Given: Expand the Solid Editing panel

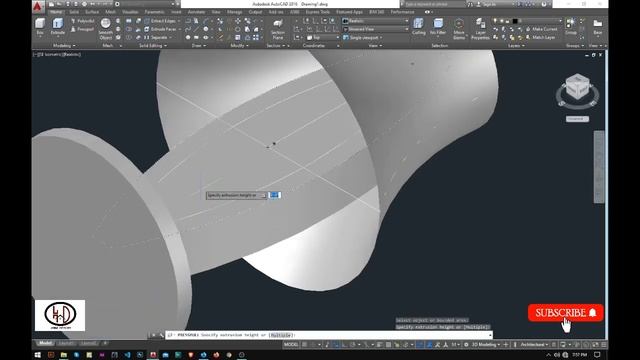Looking at the screenshot, I should coord(153,46).
